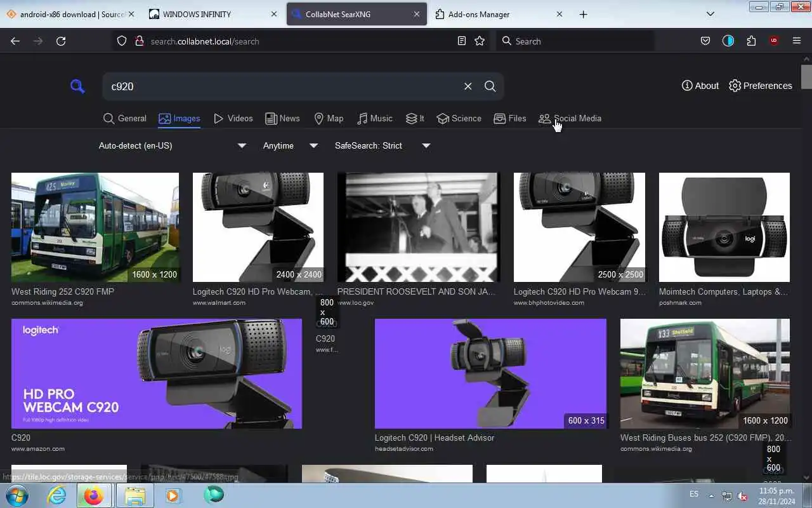The image size is (812, 508).
Task: Open the taskbar clock and date
Action: pyautogui.click(x=776, y=496)
